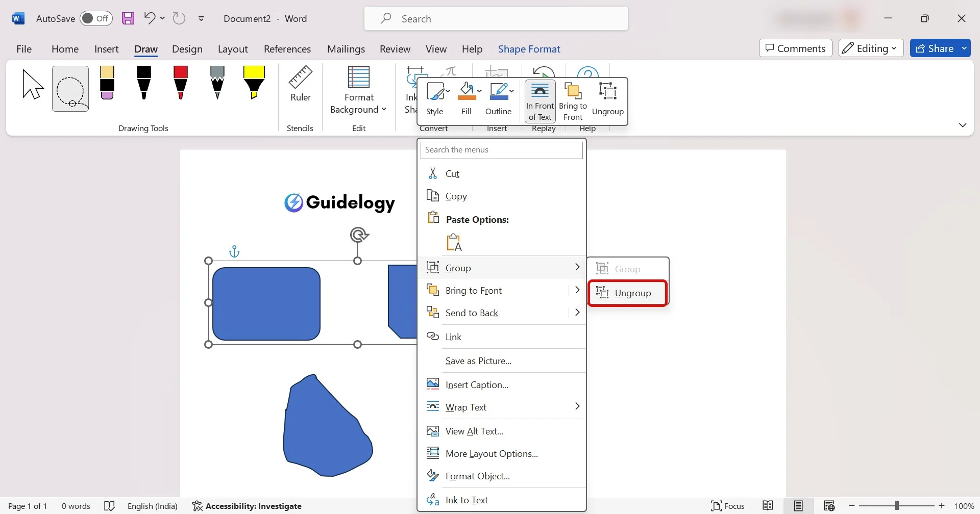Switch to the Shape Format tab
The image size is (980, 514).
click(529, 49)
